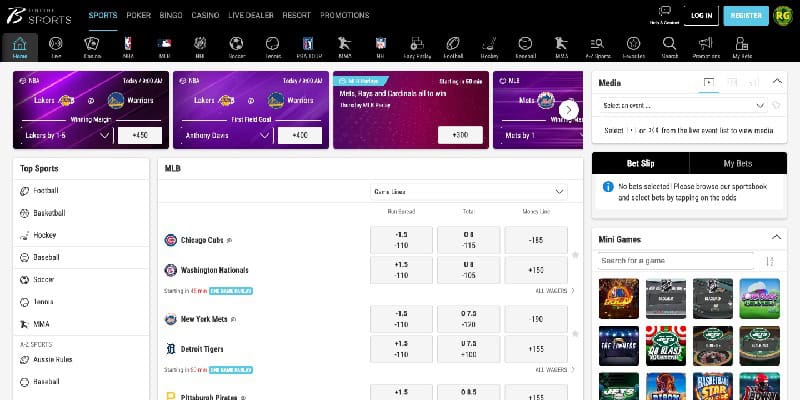Expand the Anthony Davis dropdown

[228, 136]
